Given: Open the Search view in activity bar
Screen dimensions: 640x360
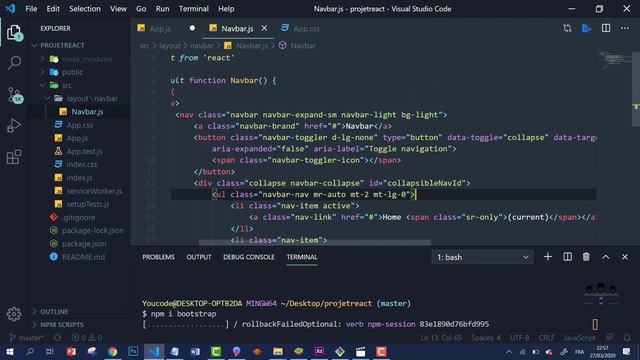Looking at the screenshot, I should pos(14,63).
